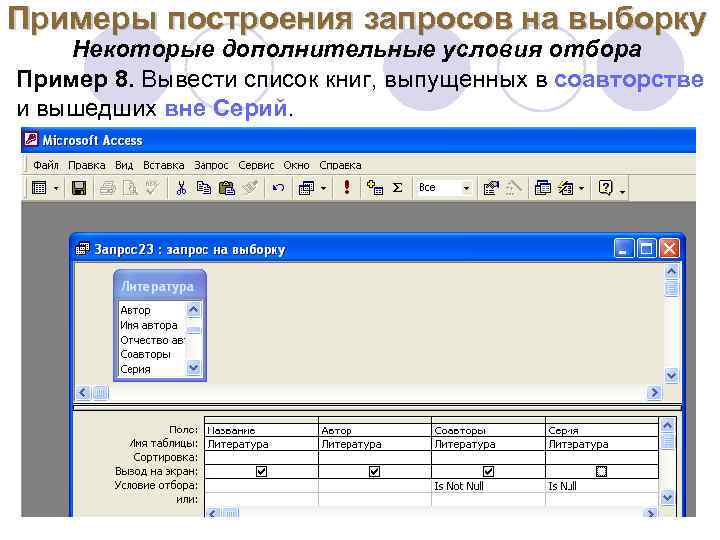Uncheck Вывод на экран for Название column
Screen dimensions: 720x540
pyautogui.click(x=261, y=472)
